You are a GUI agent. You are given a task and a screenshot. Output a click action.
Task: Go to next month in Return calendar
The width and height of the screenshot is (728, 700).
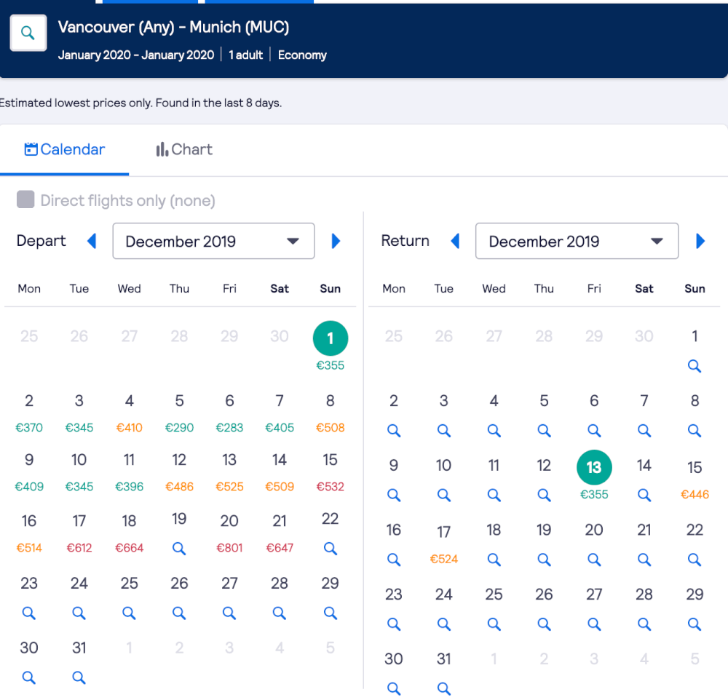pyautogui.click(x=700, y=241)
